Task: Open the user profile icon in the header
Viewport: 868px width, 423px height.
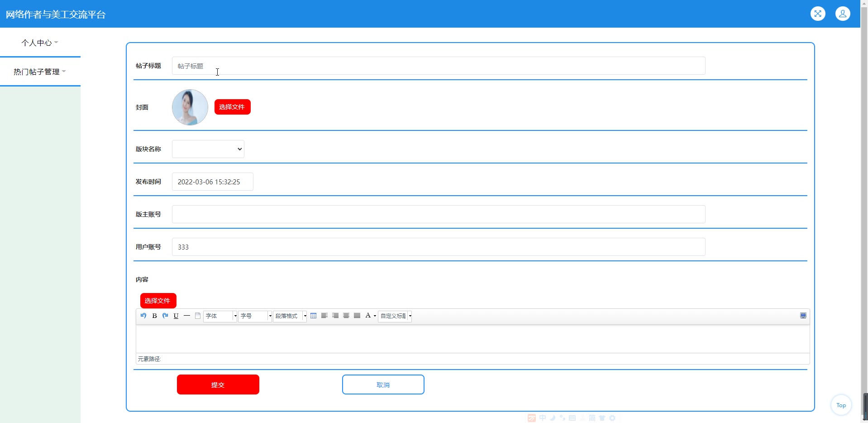Action: tap(843, 14)
